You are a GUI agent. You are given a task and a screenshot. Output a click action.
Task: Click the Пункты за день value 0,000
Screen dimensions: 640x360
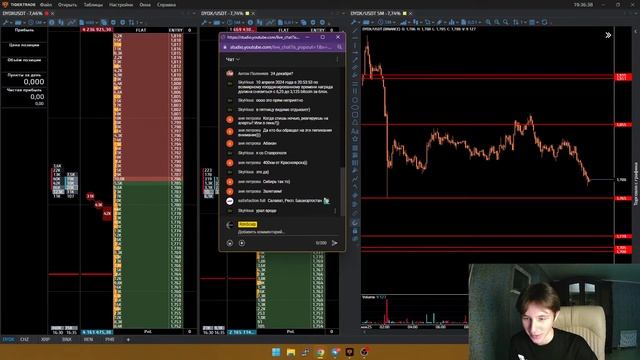pyautogui.click(x=34, y=82)
